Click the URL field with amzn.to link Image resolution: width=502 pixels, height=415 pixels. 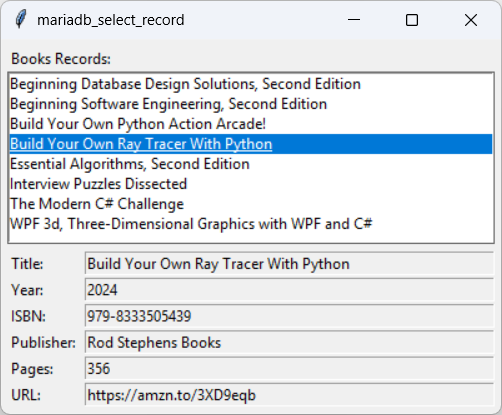pos(289,395)
